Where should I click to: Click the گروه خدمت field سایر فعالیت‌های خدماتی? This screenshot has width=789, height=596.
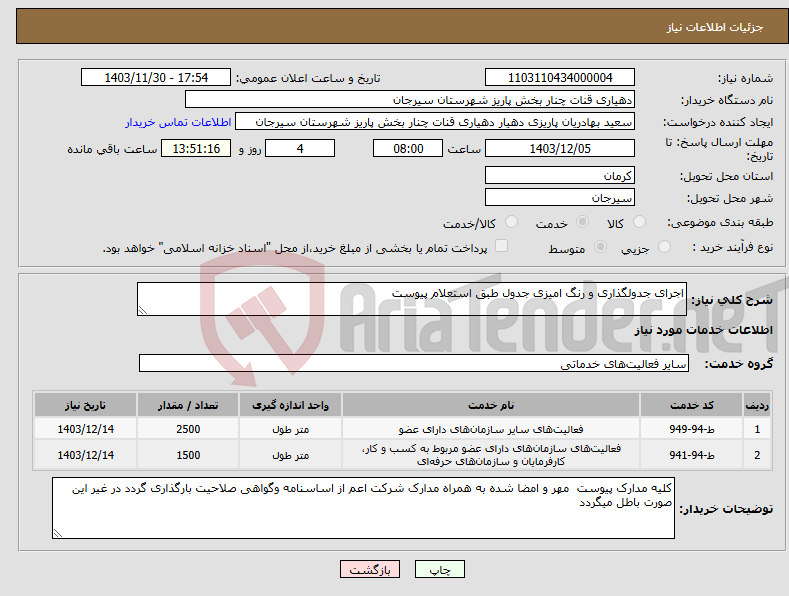click(x=414, y=363)
